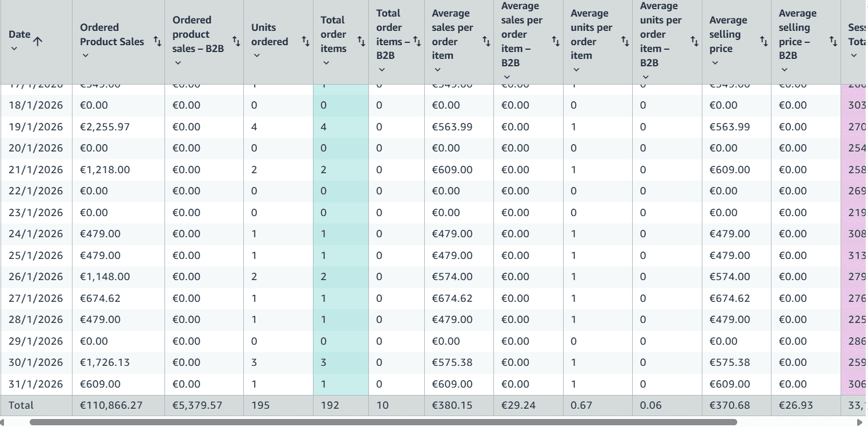This screenshot has width=868, height=427.
Task: Click the Total order items header label
Action: [333, 34]
